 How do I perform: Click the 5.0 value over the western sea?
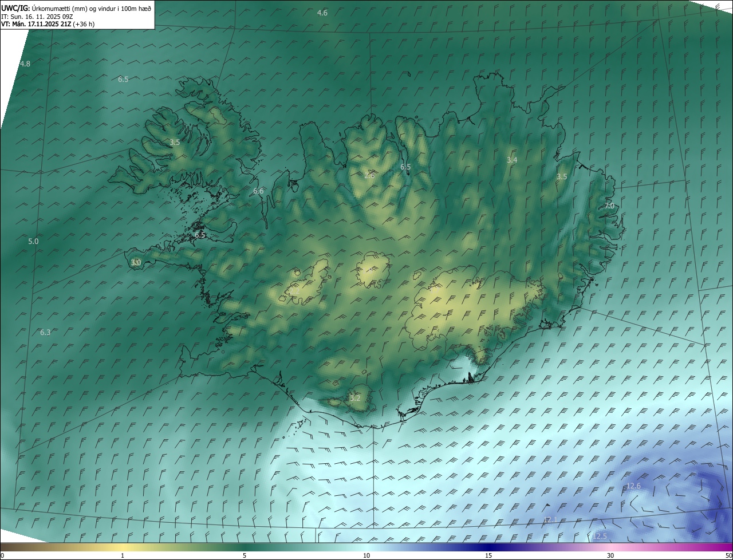[x=33, y=242]
